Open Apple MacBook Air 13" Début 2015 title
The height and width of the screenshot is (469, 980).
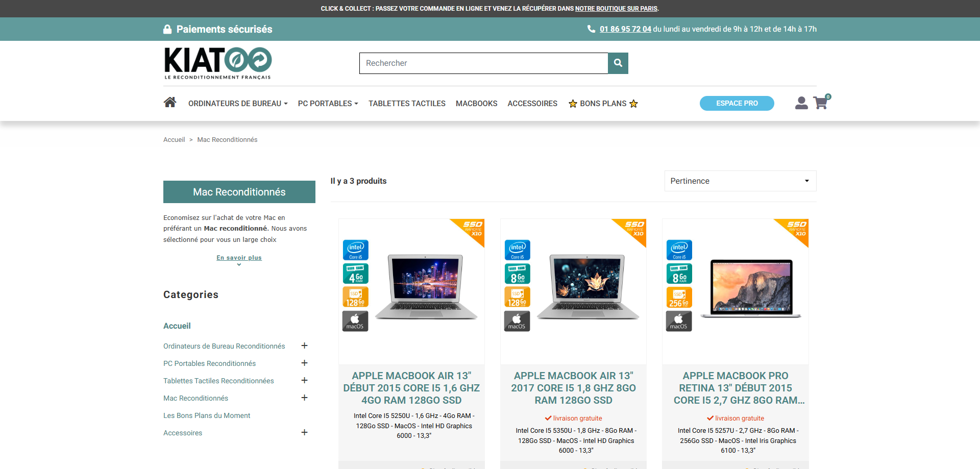pos(411,388)
